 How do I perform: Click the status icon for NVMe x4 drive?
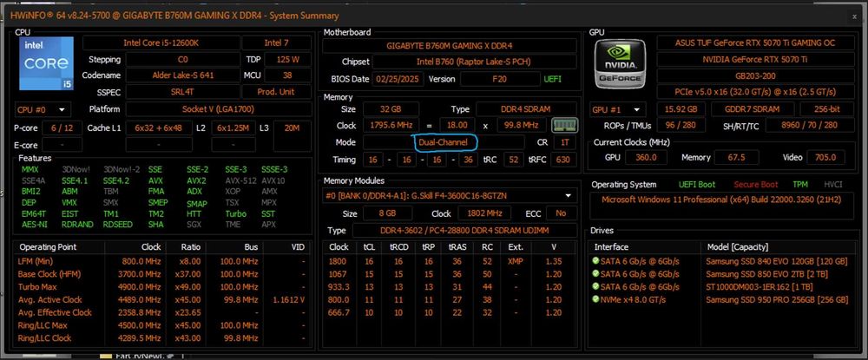595,300
